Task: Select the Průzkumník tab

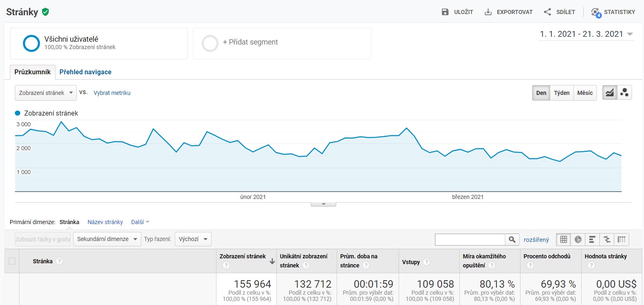Action: (32, 72)
